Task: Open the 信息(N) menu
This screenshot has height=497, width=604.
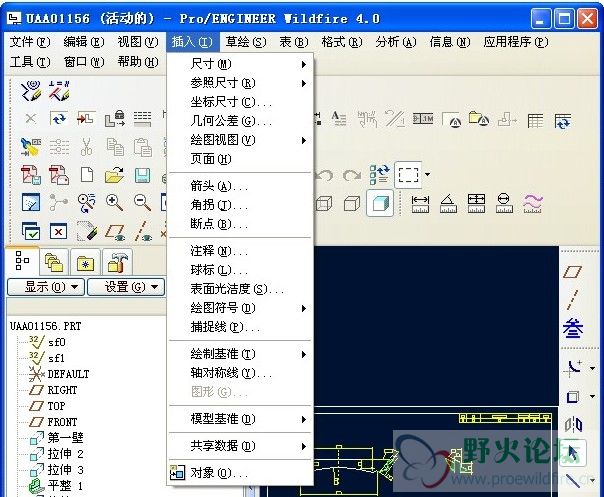Action: 450,42
